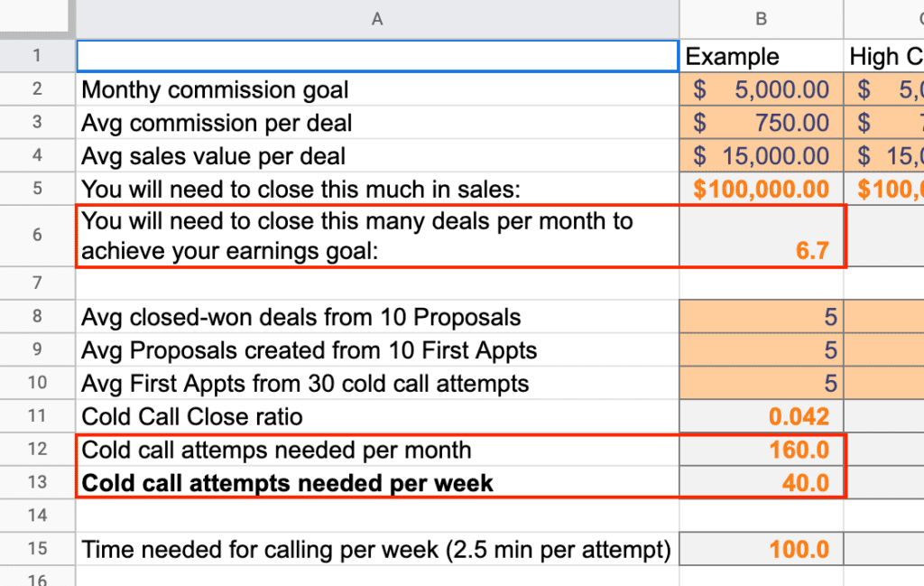Select row 6 header
Image resolution: width=924 pixels, height=586 pixels.
coord(37,236)
